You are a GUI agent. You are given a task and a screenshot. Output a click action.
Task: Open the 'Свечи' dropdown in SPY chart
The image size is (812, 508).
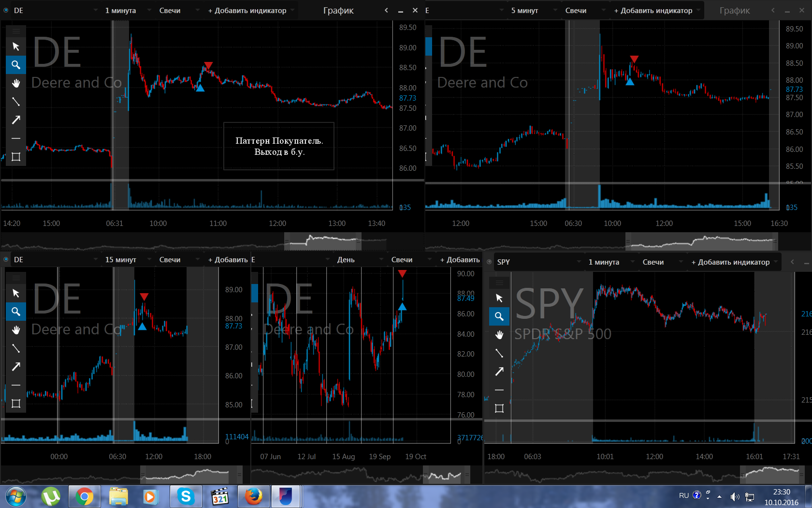(662, 262)
